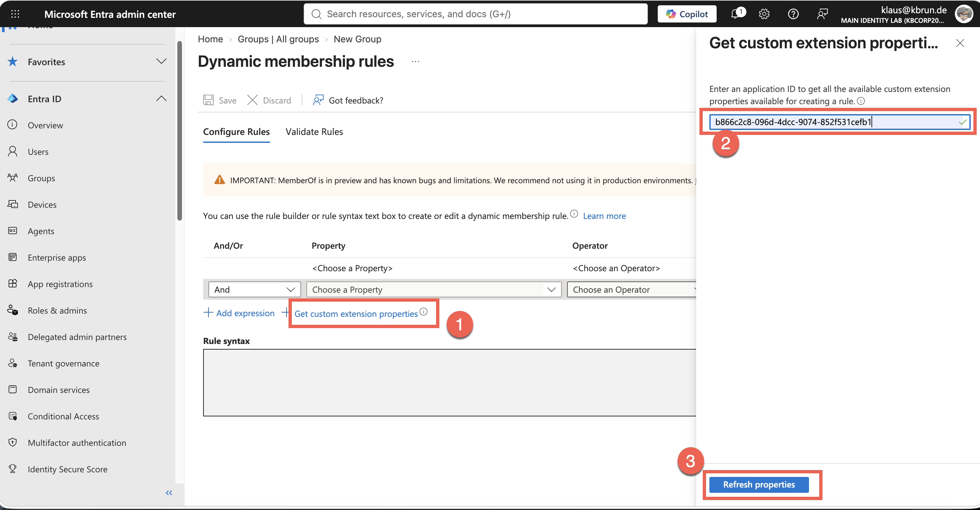This screenshot has width=980, height=510.
Task: Click the Conditional Access icon
Action: click(13, 416)
